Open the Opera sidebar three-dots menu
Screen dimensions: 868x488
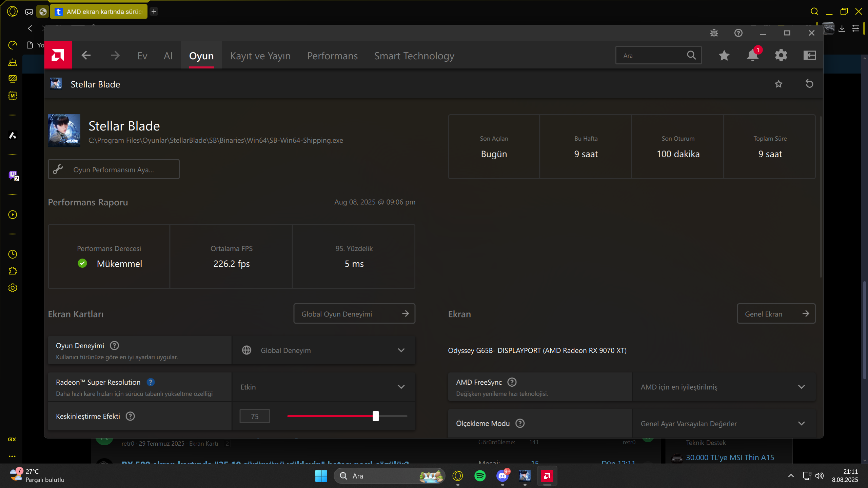(x=12, y=456)
